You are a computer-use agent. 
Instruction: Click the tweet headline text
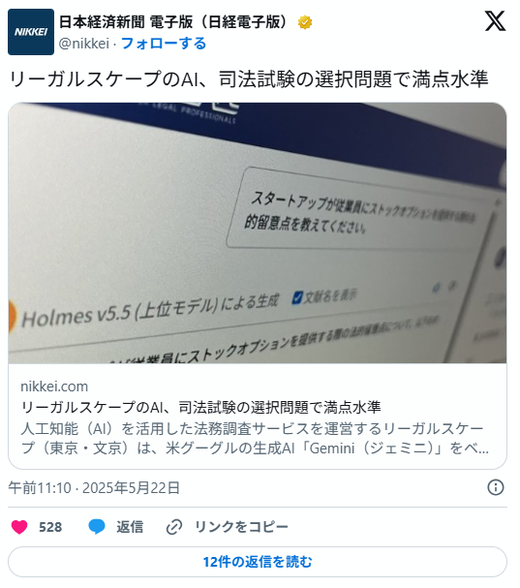click(249, 79)
